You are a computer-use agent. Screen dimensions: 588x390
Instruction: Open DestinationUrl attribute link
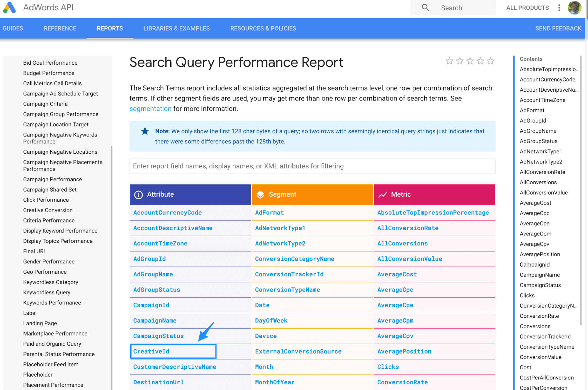pyautogui.click(x=158, y=382)
